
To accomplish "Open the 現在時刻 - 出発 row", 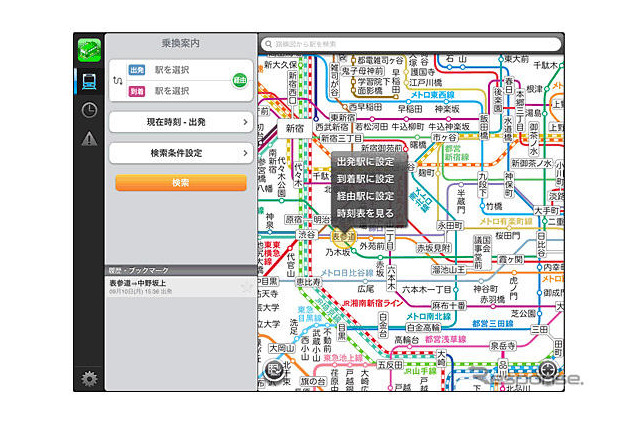I will point(181,122).
